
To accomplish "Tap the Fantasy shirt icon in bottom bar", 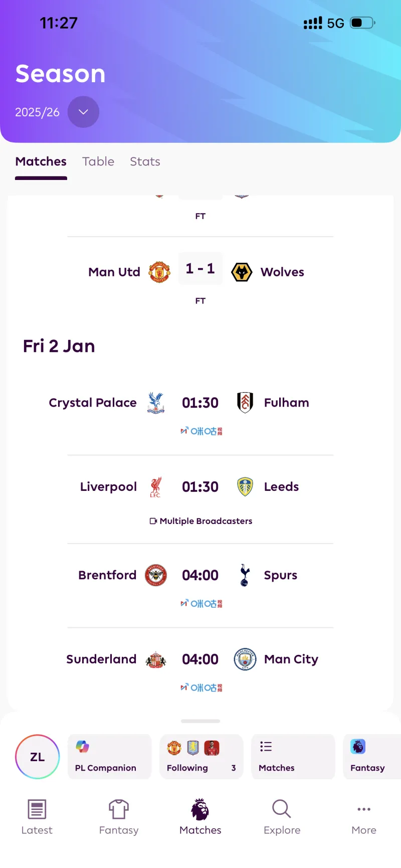I will pos(119,809).
